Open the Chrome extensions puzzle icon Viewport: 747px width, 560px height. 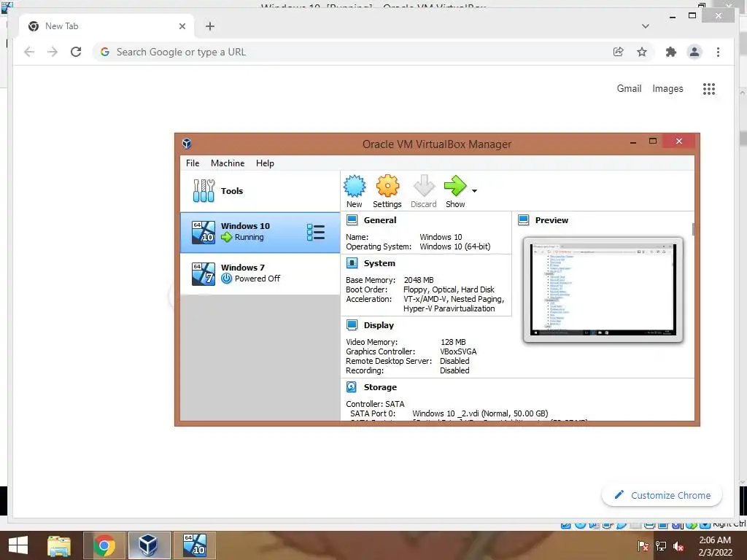pos(671,52)
